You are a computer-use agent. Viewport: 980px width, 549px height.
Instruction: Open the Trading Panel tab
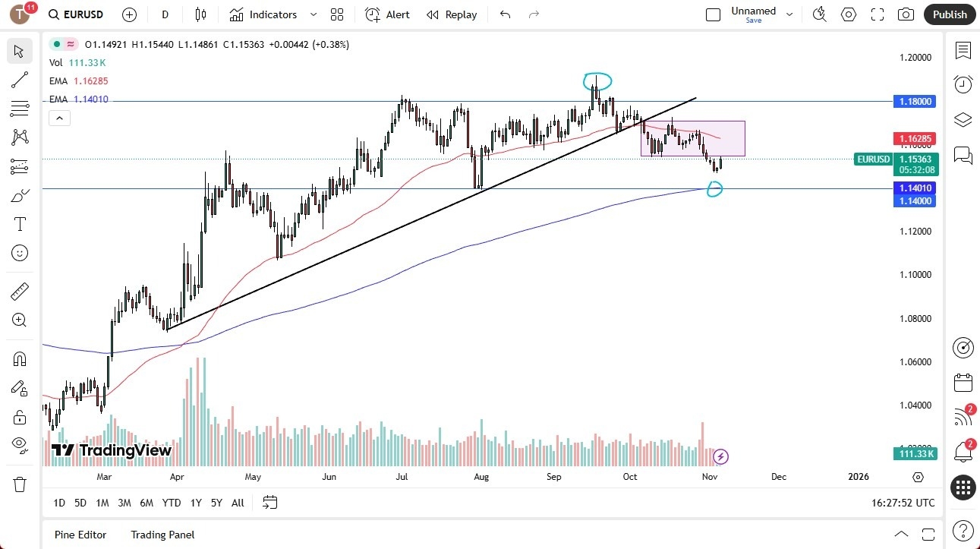click(x=162, y=535)
